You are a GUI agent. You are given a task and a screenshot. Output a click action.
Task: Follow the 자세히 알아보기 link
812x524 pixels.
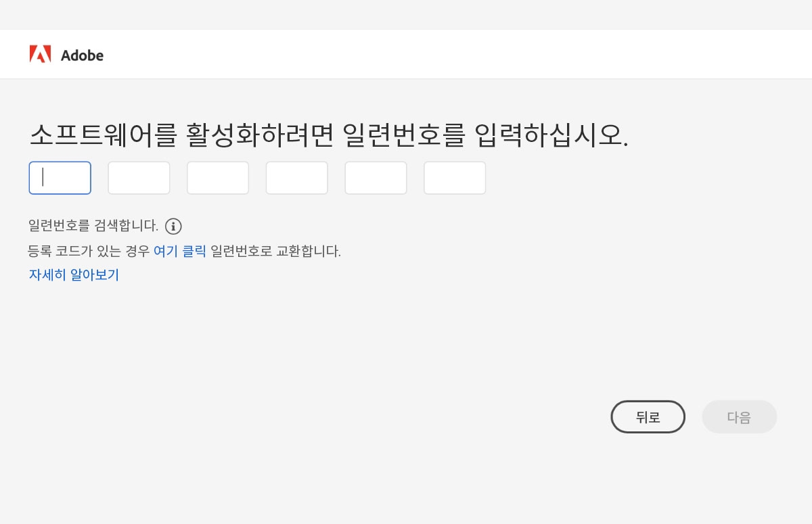tap(74, 275)
